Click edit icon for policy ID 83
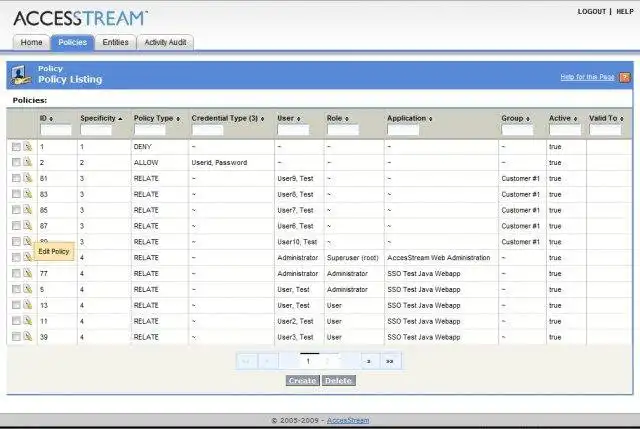The width and height of the screenshot is (640, 429). (27, 194)
